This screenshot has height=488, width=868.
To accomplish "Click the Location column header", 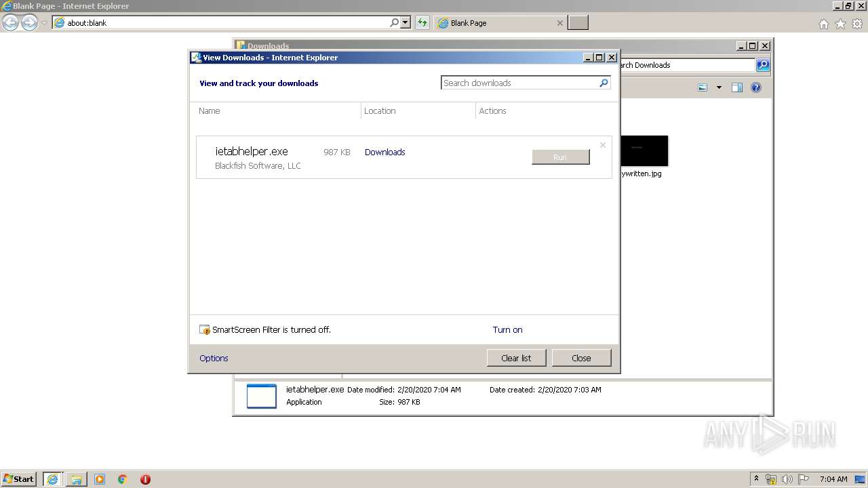I will pos(380,111).
